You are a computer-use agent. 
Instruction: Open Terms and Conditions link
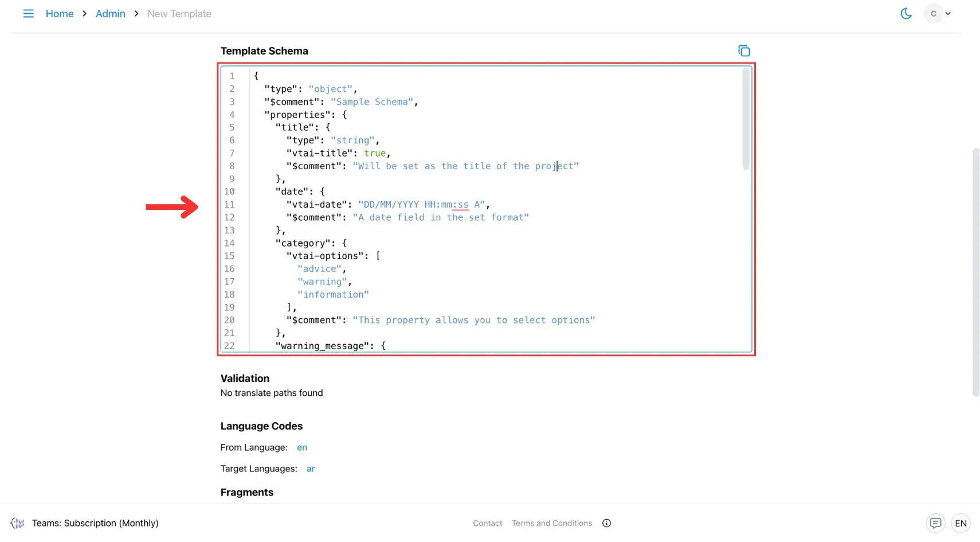tap(552, 523)
